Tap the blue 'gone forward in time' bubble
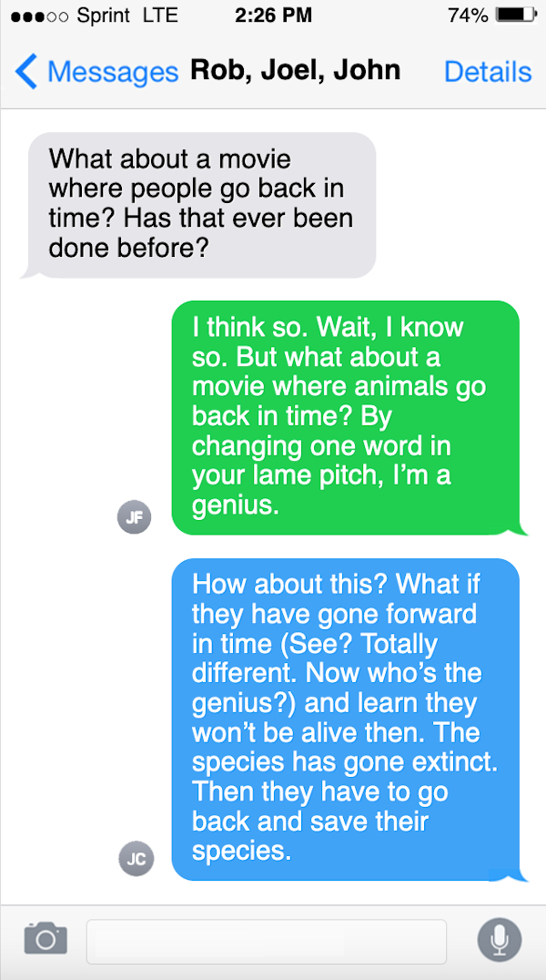 pos(345,718)
